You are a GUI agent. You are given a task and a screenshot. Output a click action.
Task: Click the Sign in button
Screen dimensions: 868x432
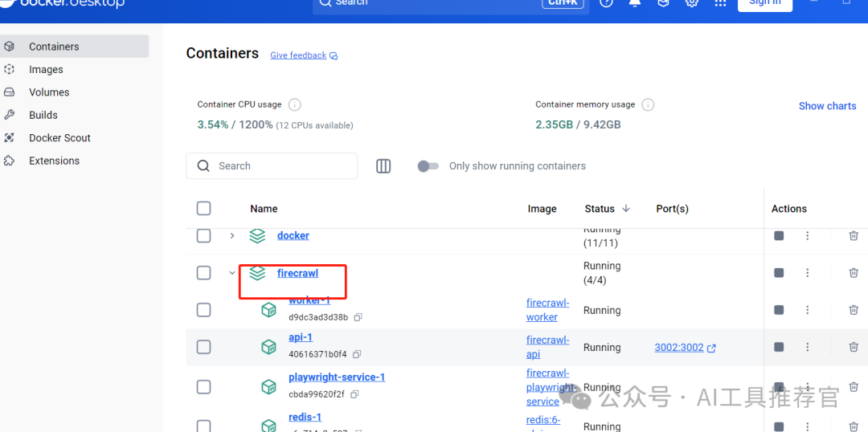(x=764, y=2)
